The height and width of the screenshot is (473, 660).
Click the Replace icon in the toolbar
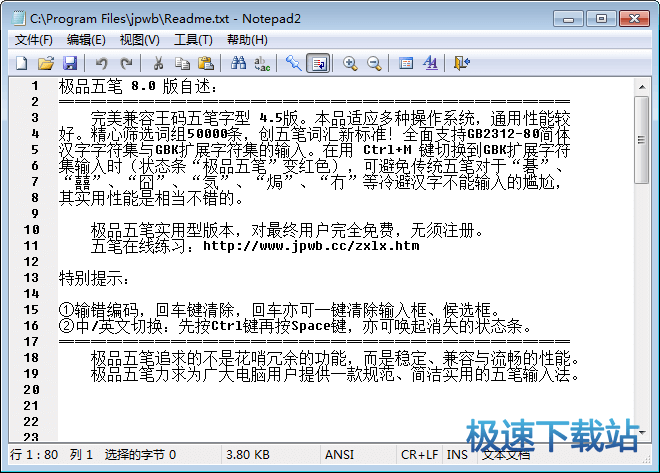262,63
